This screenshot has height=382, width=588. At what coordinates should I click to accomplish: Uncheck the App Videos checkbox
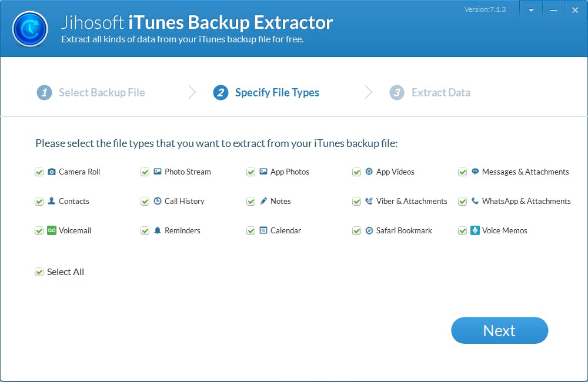pos(356,172)
